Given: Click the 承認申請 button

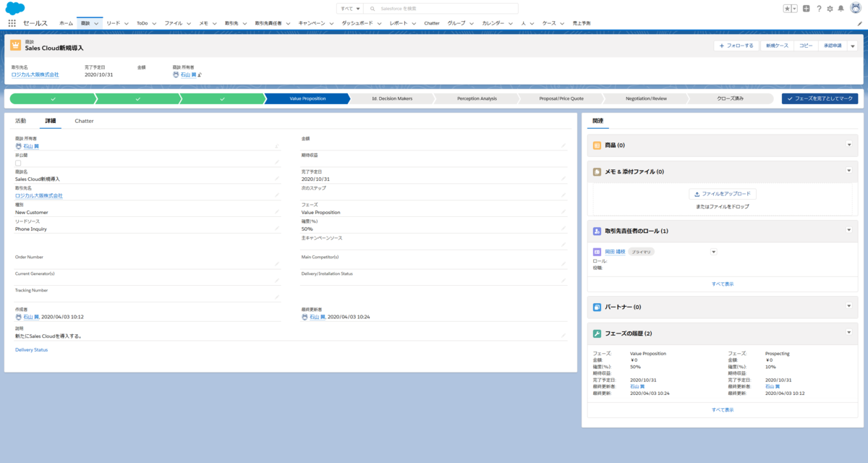Looking at the screenshot, I should (832, 46).
